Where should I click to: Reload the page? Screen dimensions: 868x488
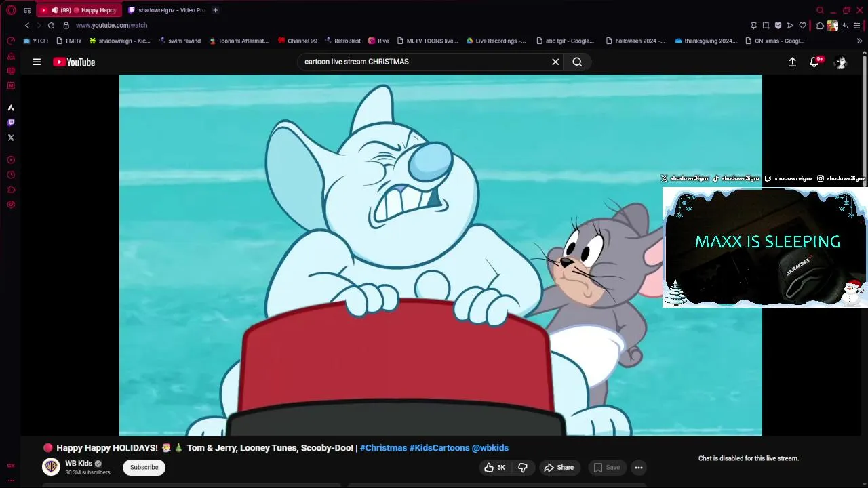coord(51,25)
